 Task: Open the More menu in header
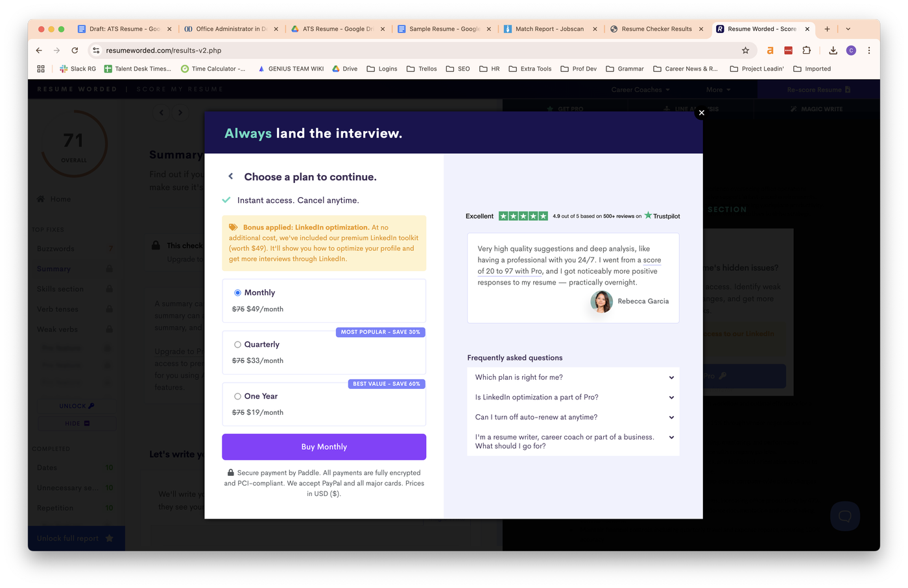(718, 89)
